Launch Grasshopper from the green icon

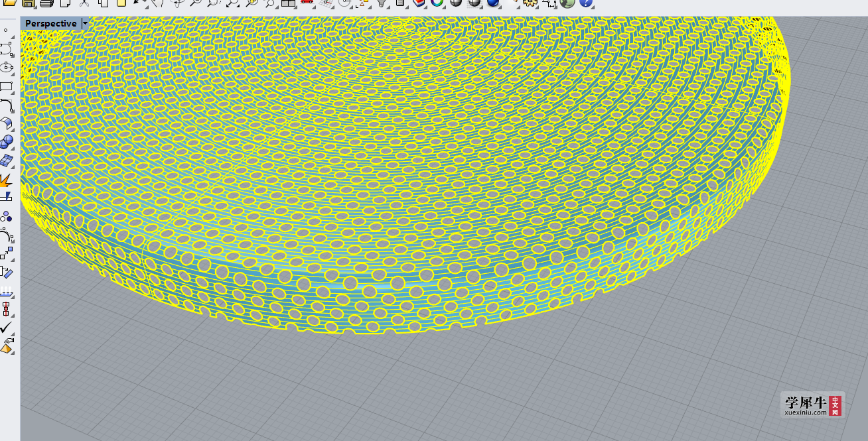[x=567, y=3]
